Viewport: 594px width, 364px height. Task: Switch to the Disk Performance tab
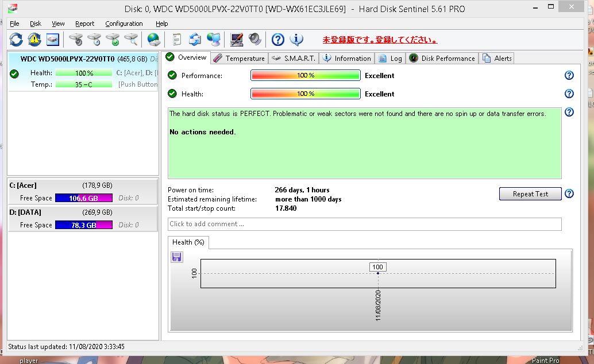pos(442,59)
